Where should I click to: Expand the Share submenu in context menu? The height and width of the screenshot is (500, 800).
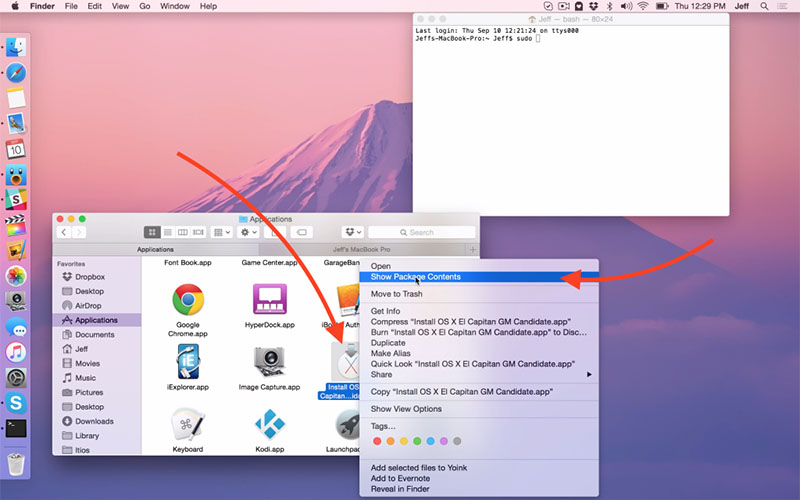click(479, 374)
